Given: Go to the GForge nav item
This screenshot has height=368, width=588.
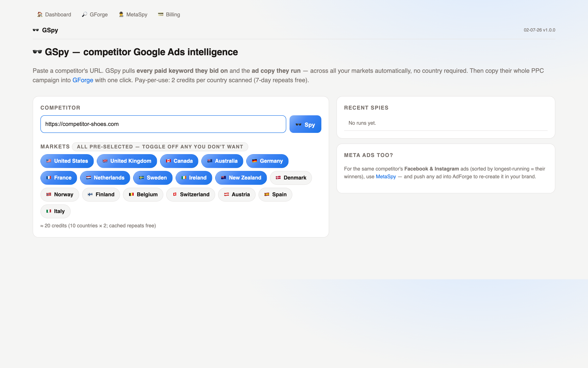Looking at the screenshot, I should pos(95,15).
